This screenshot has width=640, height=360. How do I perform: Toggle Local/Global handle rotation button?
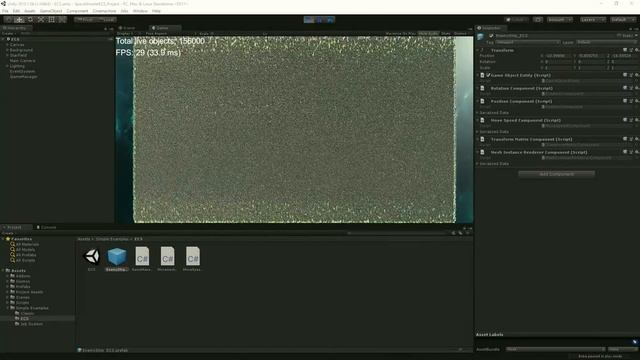coord(106,20)
